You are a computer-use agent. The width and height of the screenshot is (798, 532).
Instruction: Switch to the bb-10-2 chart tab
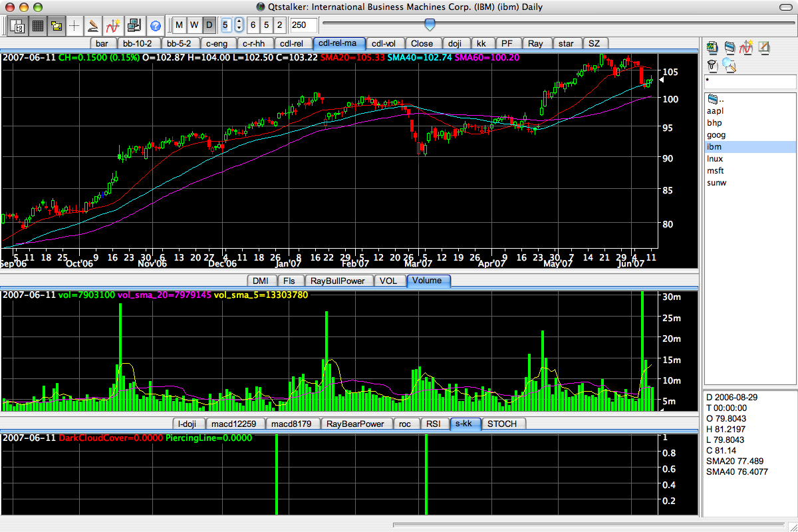pos(136,43)
